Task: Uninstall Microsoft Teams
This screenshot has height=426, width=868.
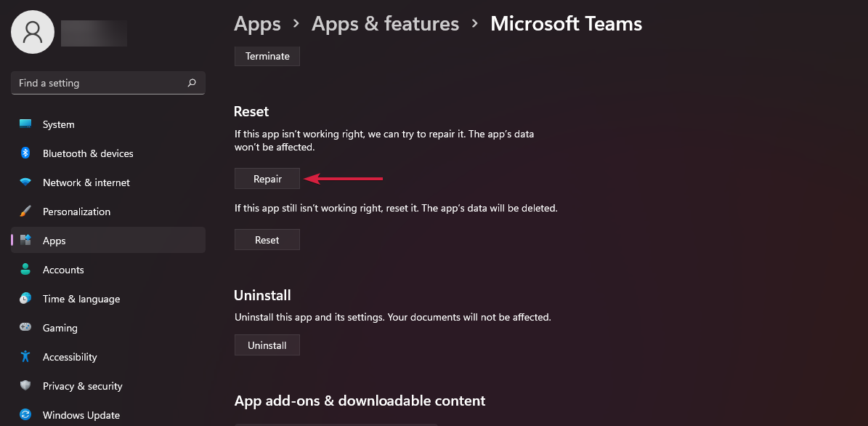Action: pyautogui.click(x=267, y=345)
